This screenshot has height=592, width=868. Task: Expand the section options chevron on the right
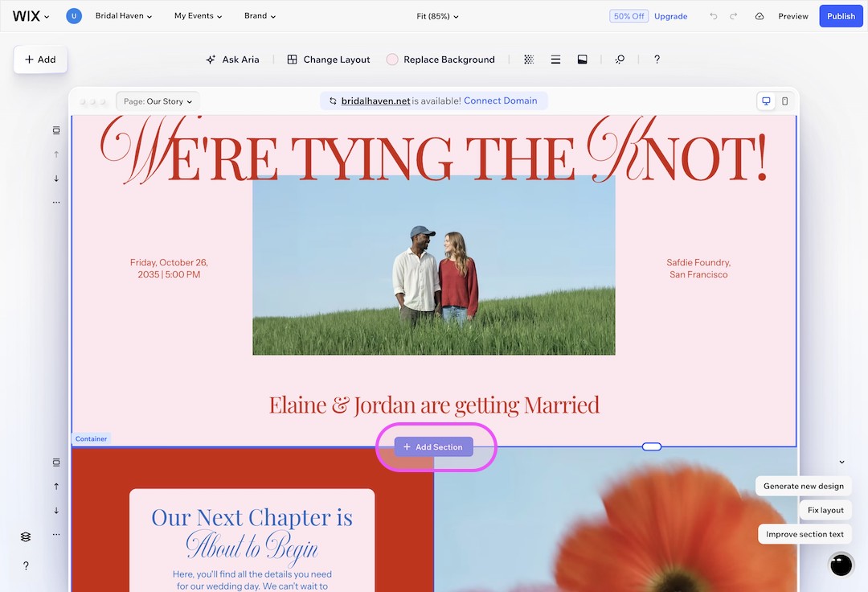point(841,462)
